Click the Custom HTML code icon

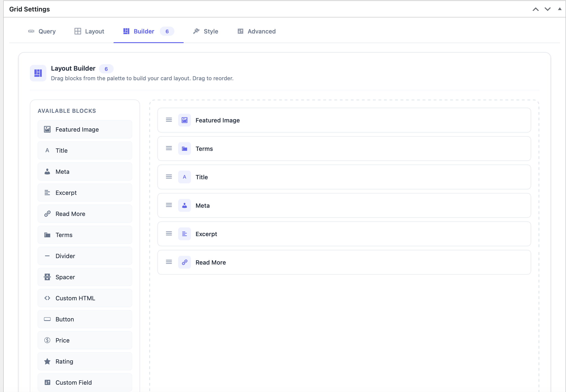tap(47, 298)
